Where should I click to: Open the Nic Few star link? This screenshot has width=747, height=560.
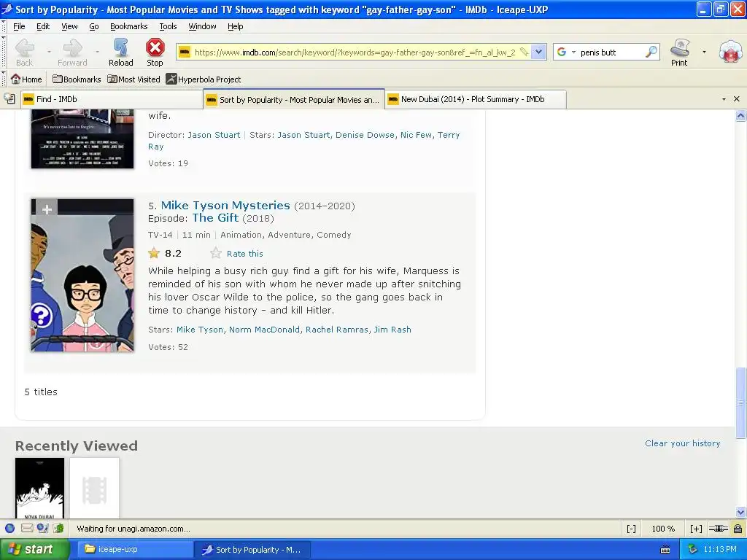(416, 135)
